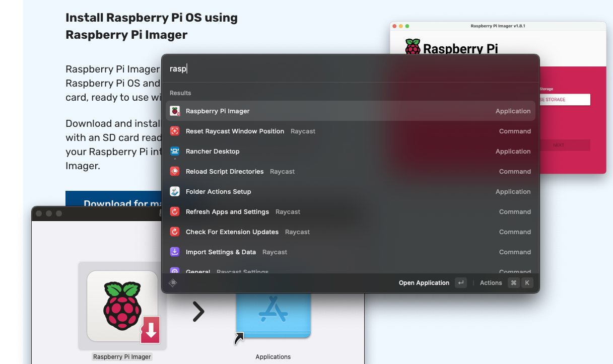Click the Raycast logo in bottom bar
The height and width of the screenshot is (364, 613).
coord(173,283)
